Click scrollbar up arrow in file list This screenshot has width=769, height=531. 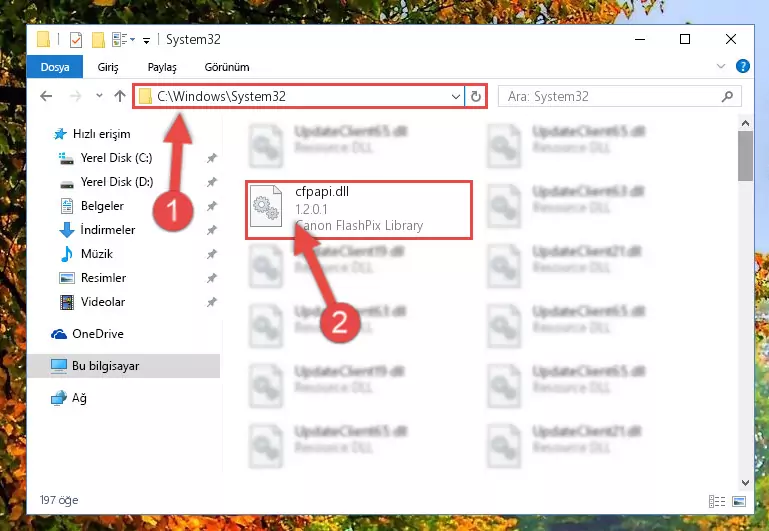(x=745, y=123)
